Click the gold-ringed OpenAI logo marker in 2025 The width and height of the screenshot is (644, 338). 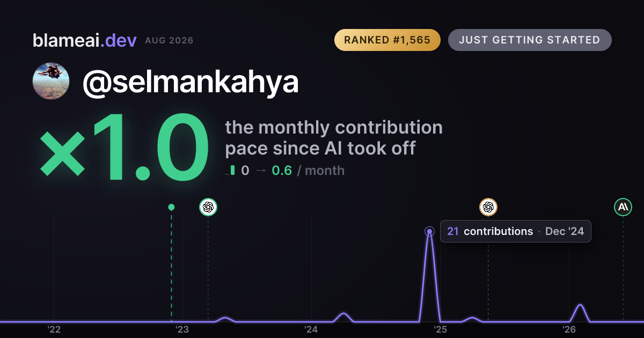(x=488, y=207)
